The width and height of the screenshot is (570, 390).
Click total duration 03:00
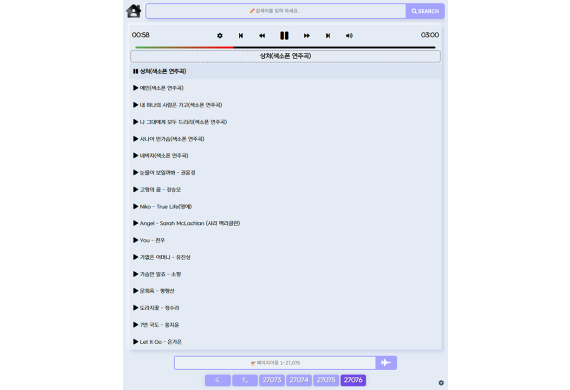pos(430,35)
